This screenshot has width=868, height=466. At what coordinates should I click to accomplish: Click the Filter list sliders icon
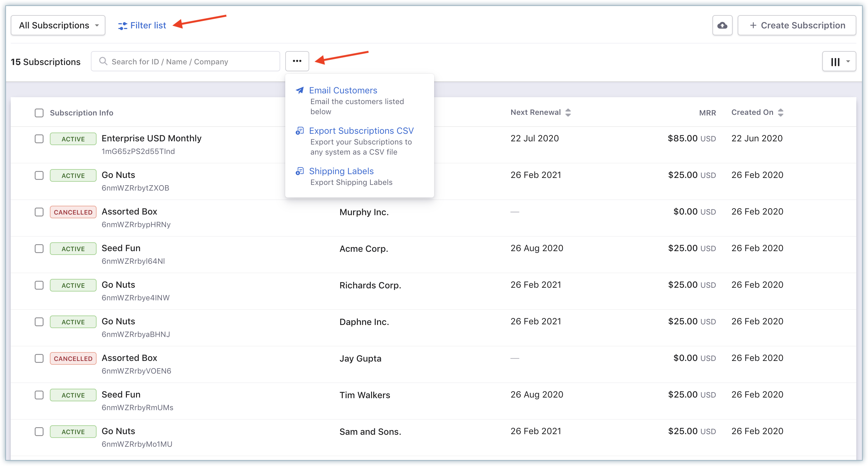[x=122, y=26]
